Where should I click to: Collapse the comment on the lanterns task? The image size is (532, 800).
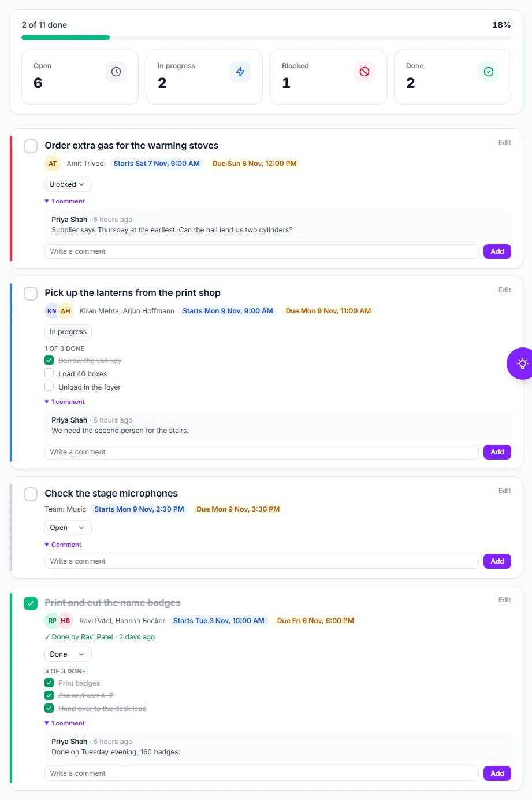point(65,402)
